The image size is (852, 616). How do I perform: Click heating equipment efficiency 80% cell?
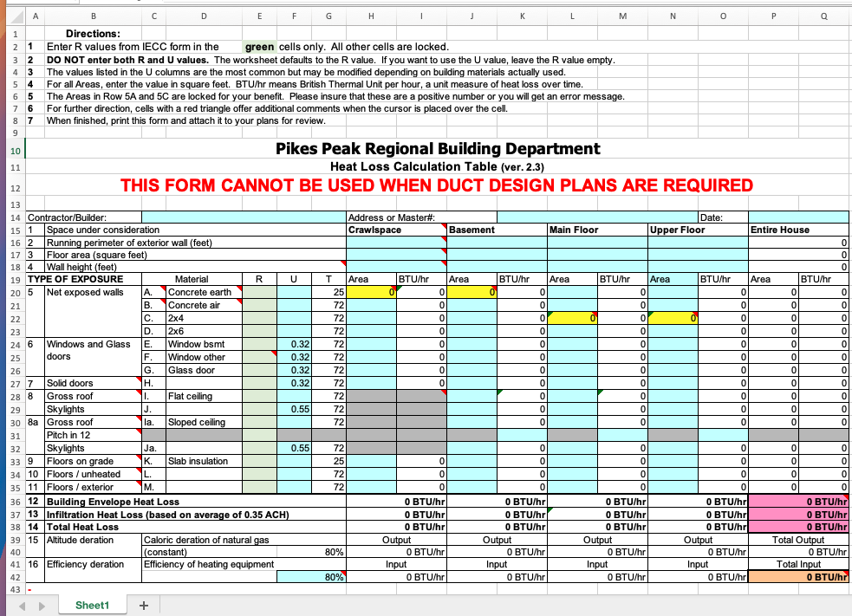(x=311, y=577)
